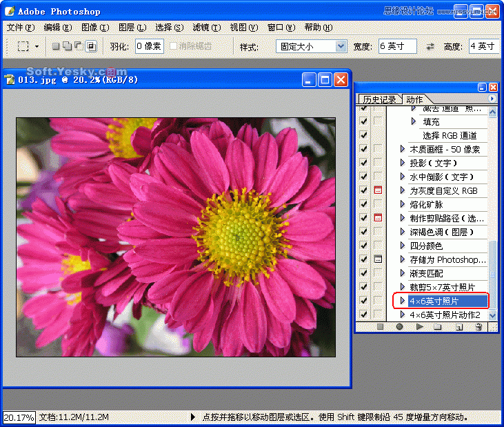
Task: Click the Stop recording button in the Actions panel
Action: pos(381,327)
